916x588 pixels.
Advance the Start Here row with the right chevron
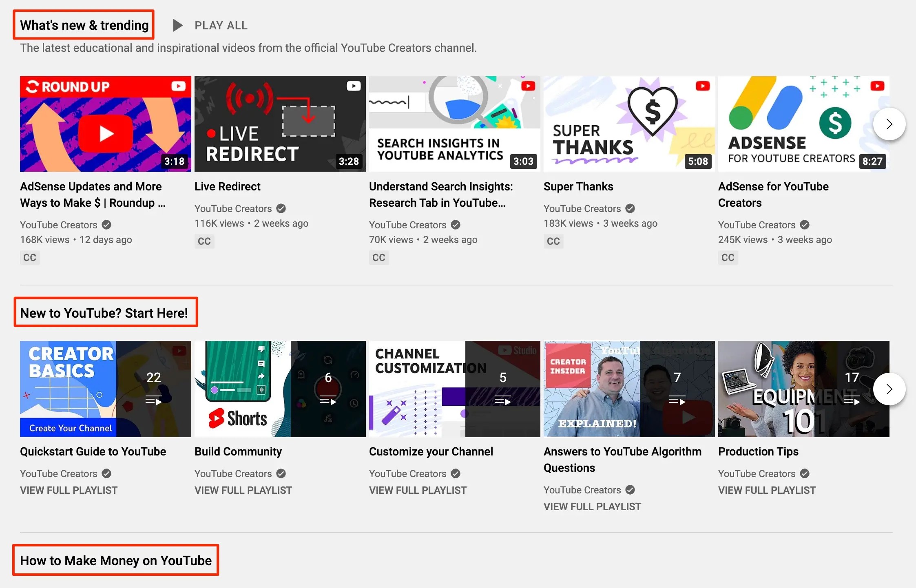click(x=889, y=389)
